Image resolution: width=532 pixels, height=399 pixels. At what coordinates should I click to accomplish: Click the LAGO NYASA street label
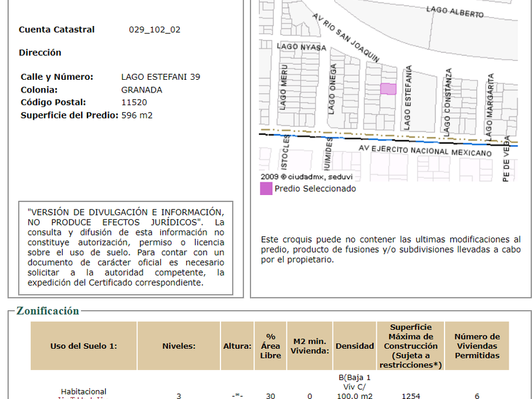pyautogui.click(x=301, y=47)
